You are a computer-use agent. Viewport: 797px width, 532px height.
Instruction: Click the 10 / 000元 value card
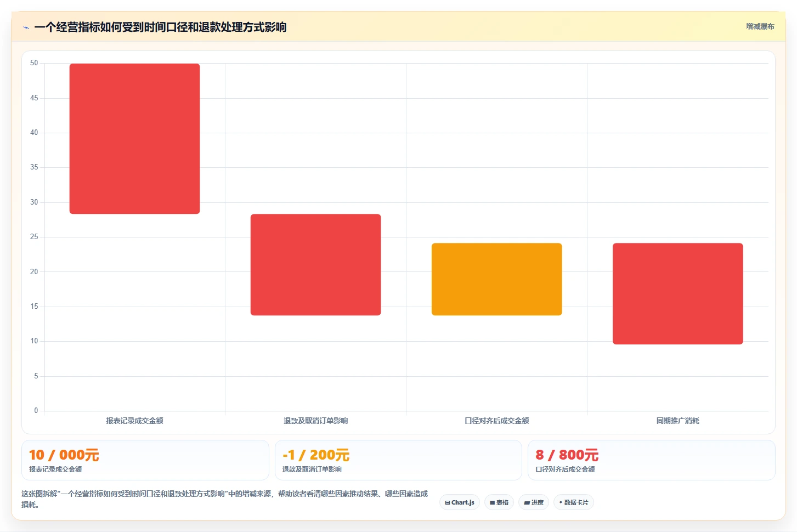(x=145, y=460)
